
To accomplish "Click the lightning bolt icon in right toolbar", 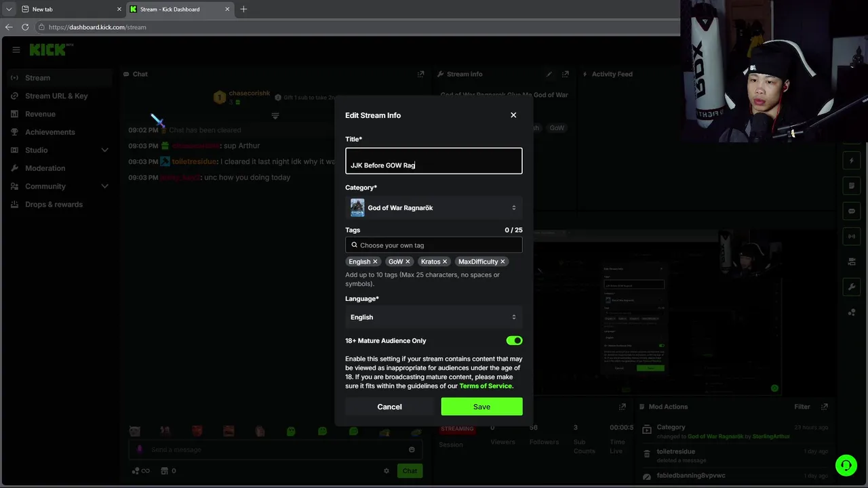I will tap(852, 161).
